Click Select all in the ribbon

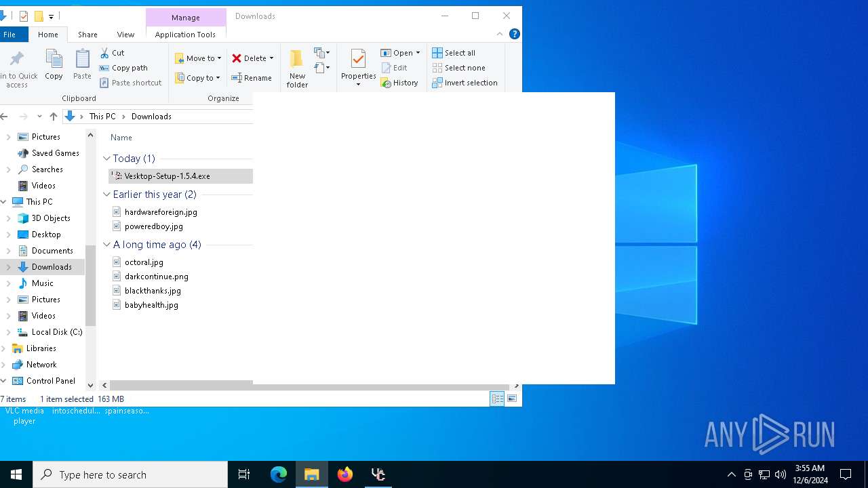coord(454,53)
